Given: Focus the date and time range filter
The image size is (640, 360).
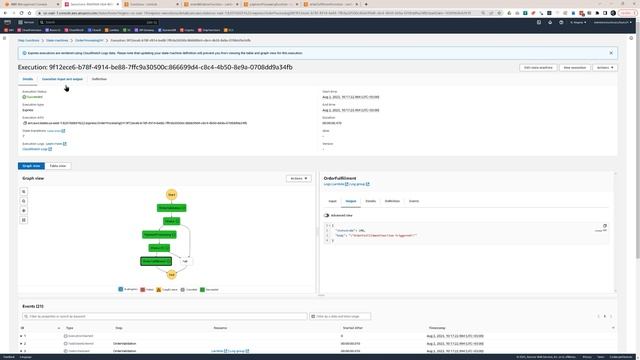Looking at the screenshot, I should coord(340,316).
